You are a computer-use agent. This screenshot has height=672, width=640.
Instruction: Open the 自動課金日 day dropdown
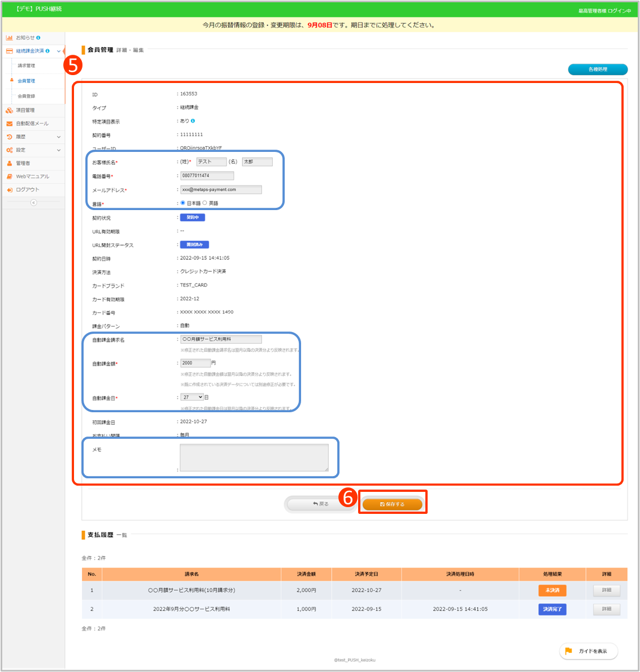(192, 397)
